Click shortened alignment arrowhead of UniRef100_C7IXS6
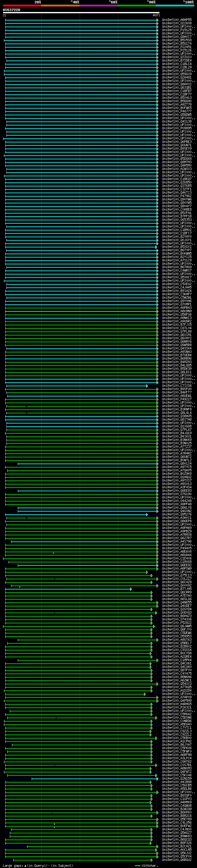The width and height of the screenshot is (197, 868). point(147,386)
